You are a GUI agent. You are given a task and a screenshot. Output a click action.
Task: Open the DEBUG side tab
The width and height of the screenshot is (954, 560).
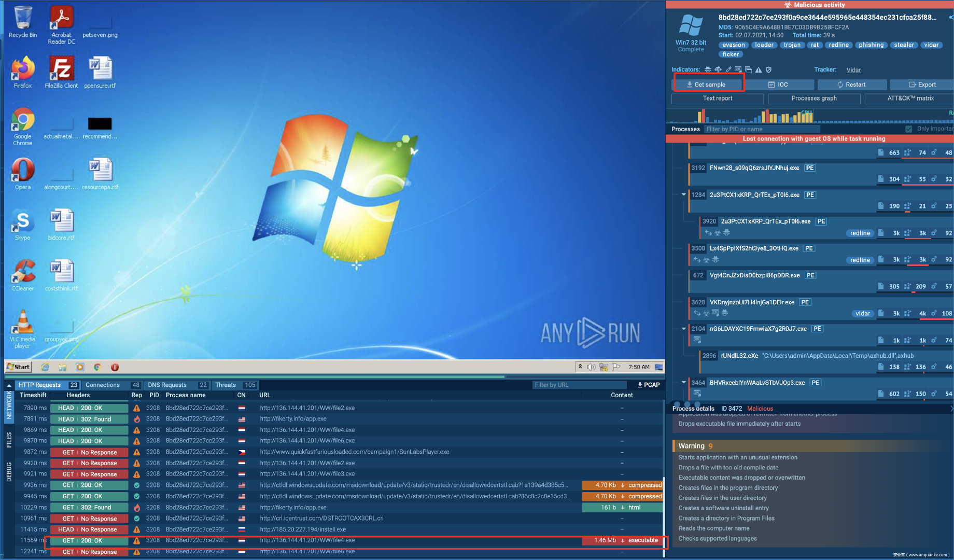pos(9,472)
